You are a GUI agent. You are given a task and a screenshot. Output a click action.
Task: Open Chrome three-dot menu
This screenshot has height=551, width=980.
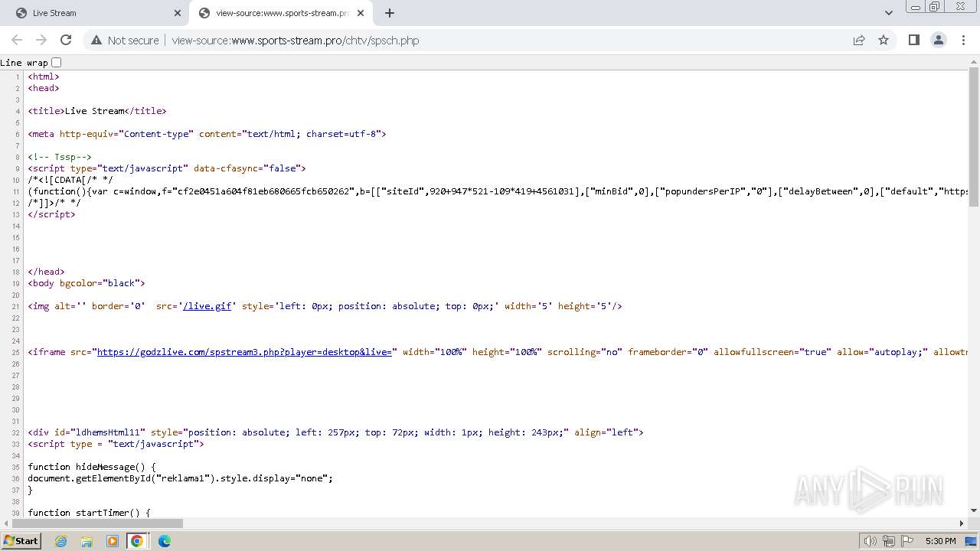click(x=962, y=40)
